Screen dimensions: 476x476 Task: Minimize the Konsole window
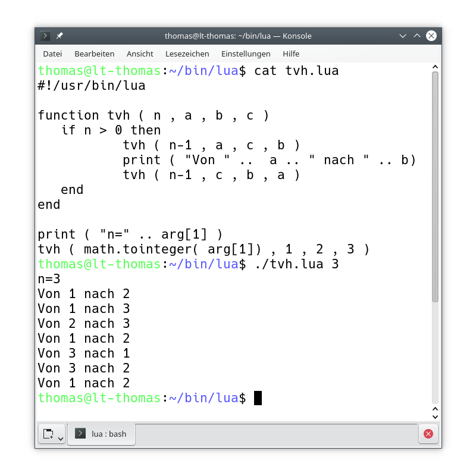pos(403,36)
